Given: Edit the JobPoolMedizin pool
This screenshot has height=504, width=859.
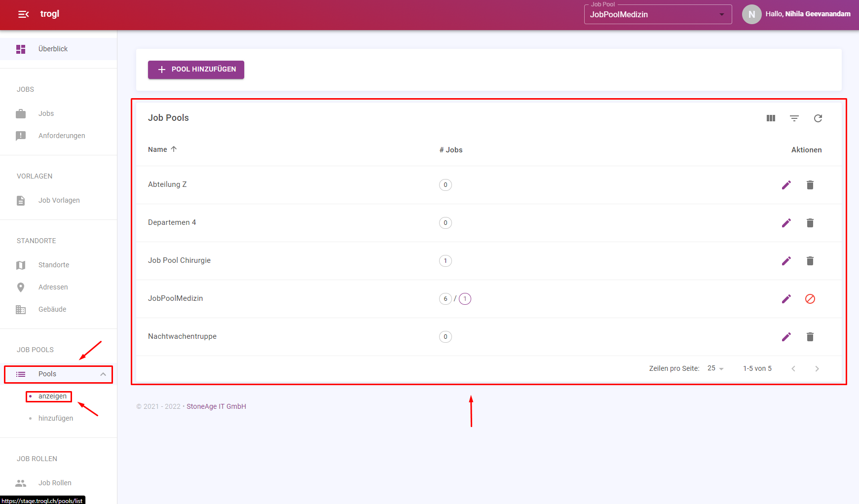Looking at the screenshot, I should [786, 299].
